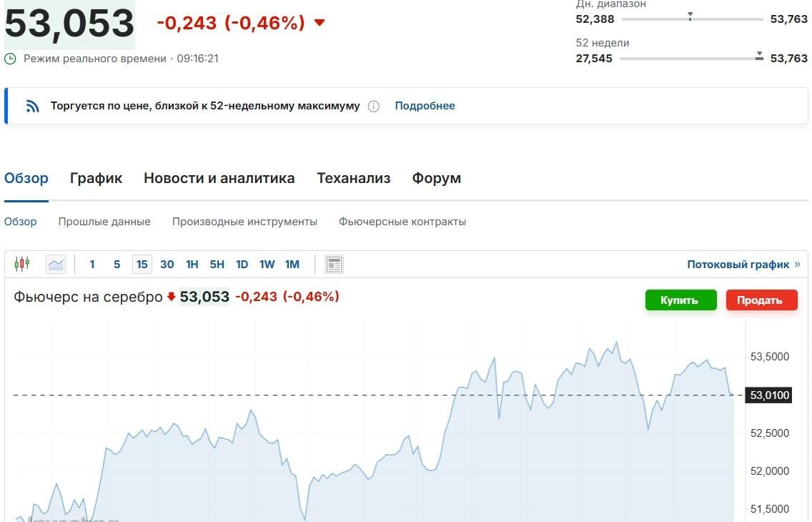
Task: Set chart interval to 1 minute
Action: coord(92,264)
